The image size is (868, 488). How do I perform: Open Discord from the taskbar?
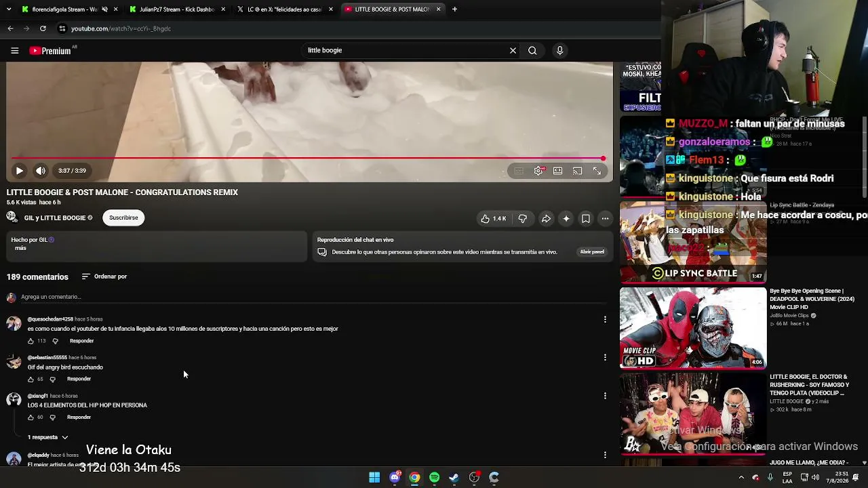pos(395,477)
